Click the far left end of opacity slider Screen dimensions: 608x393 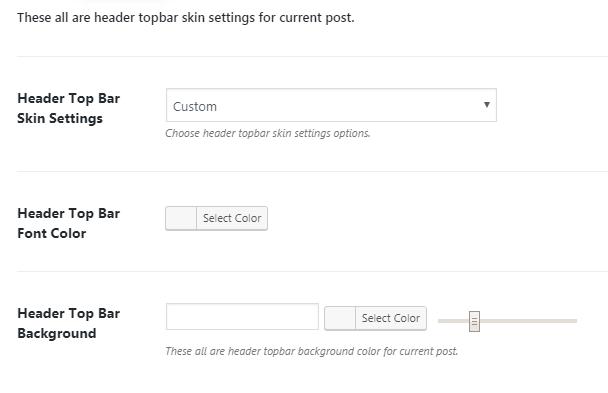[440, 321]
